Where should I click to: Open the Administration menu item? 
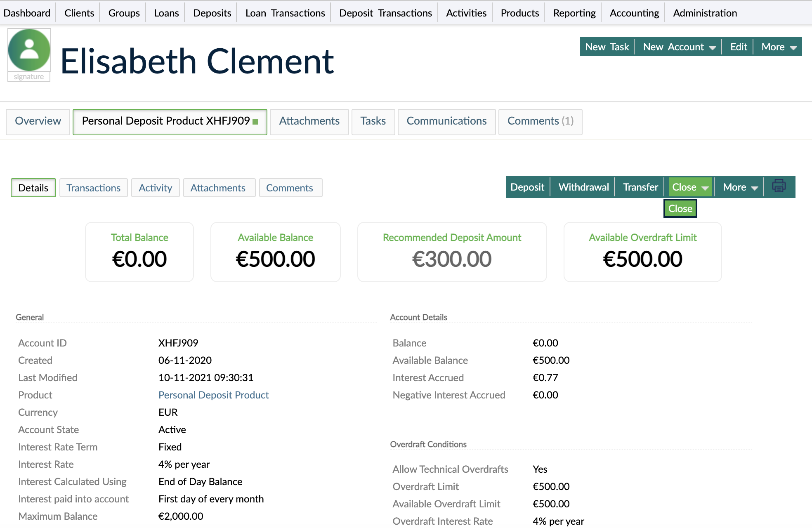tap(705, 13)
